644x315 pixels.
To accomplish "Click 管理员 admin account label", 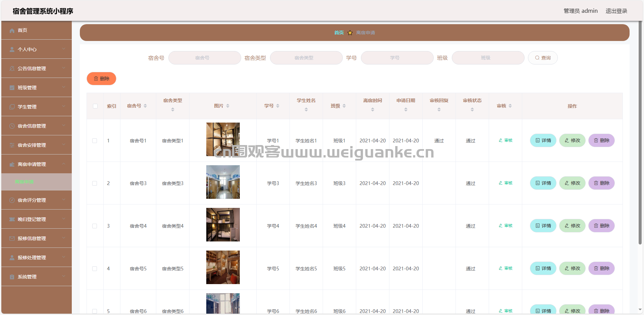I will 581,11.
